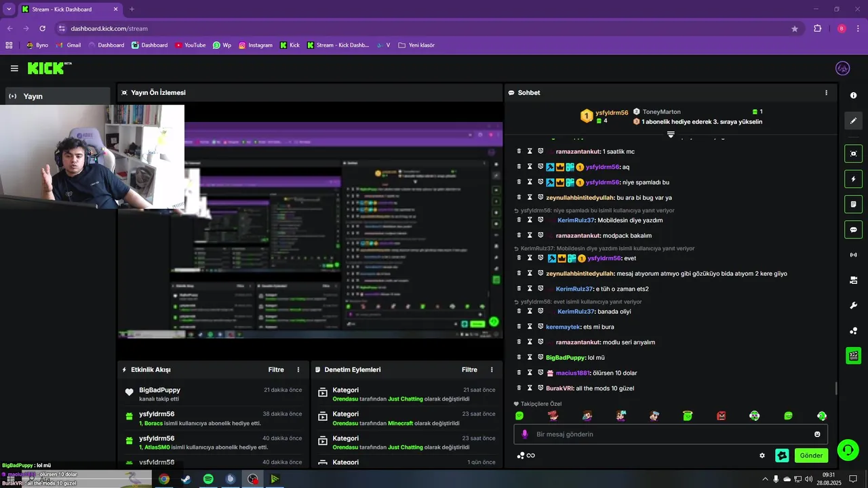Toggle bookmark star in address bar
This screenshot has width=868, height=488.
coord(795,28)
